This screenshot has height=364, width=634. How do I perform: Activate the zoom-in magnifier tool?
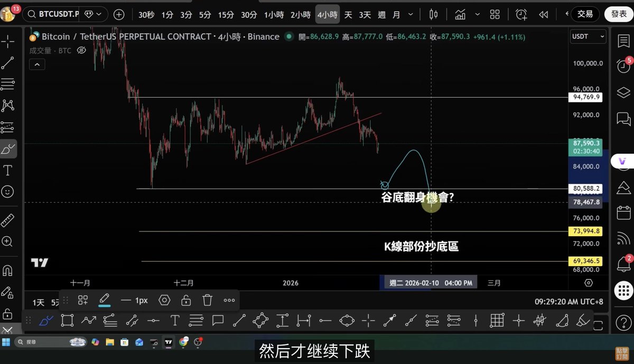[7, 241]
